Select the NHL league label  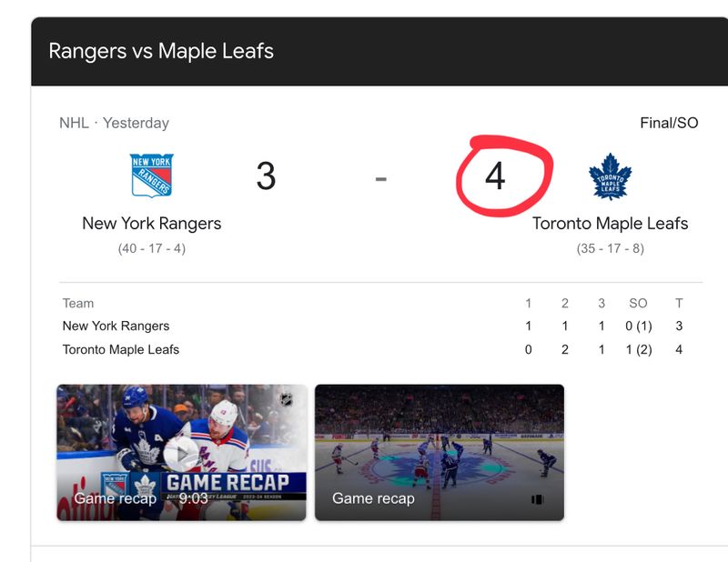coord(74,123)
